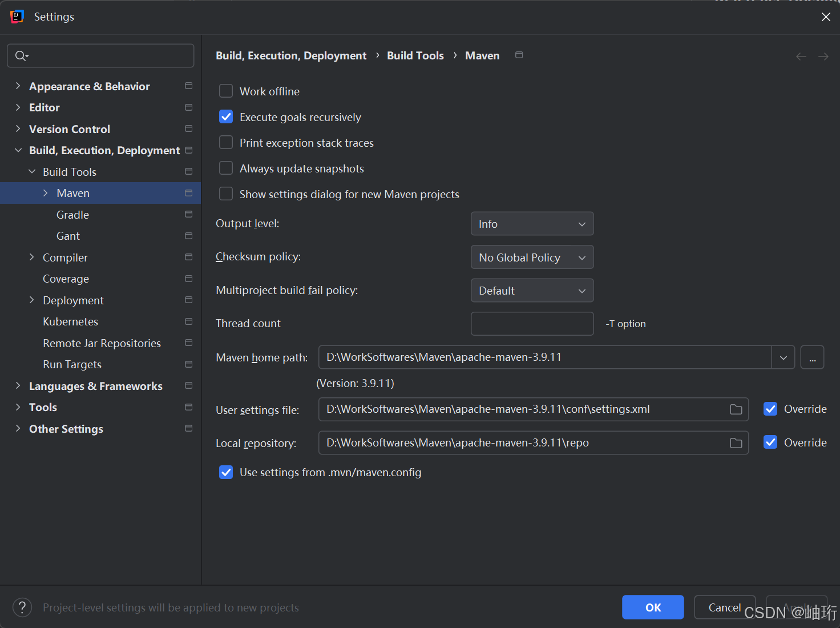
Task: Click the Build, Execution, Deployment breadcrumb
Action: [291, 55]
